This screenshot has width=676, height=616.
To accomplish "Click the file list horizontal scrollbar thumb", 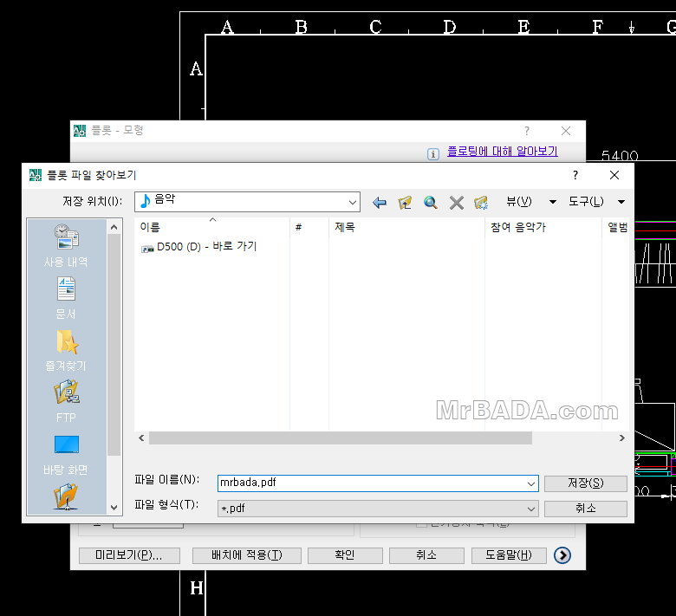I will 340,438.
